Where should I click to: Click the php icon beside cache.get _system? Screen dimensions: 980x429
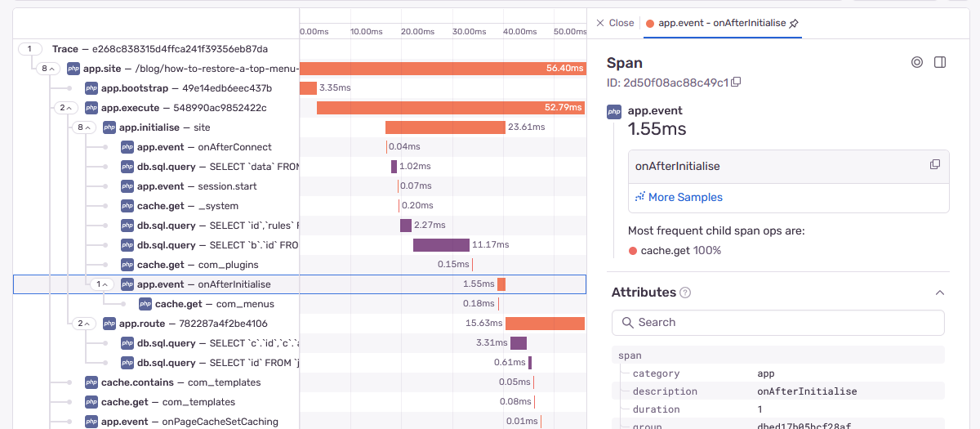point(127,206)
